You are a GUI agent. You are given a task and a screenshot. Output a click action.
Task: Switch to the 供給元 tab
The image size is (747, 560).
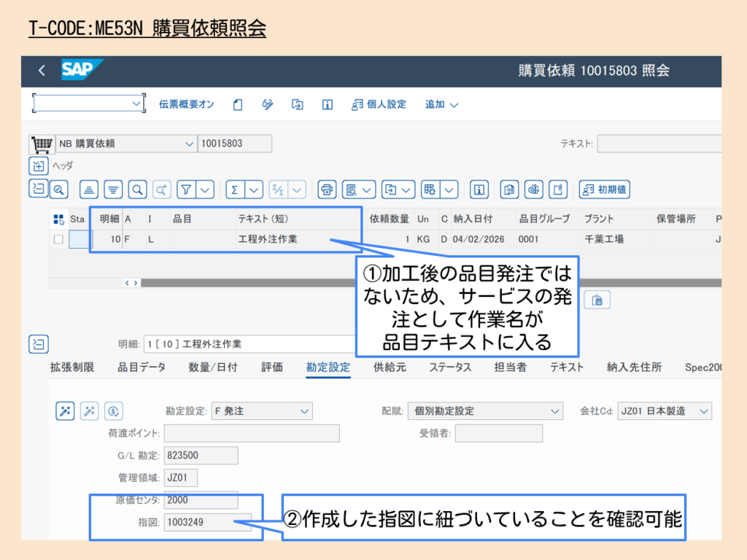tap(390, 367)
